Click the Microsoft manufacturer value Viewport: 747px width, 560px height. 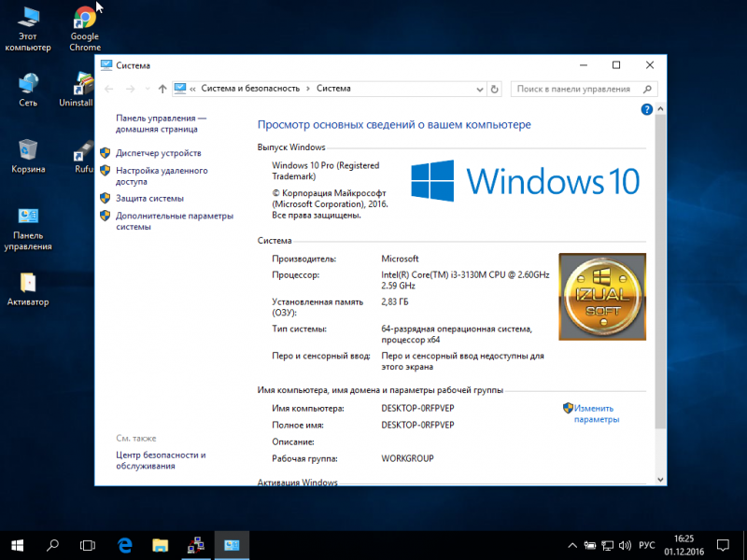[x=400, y=259]
